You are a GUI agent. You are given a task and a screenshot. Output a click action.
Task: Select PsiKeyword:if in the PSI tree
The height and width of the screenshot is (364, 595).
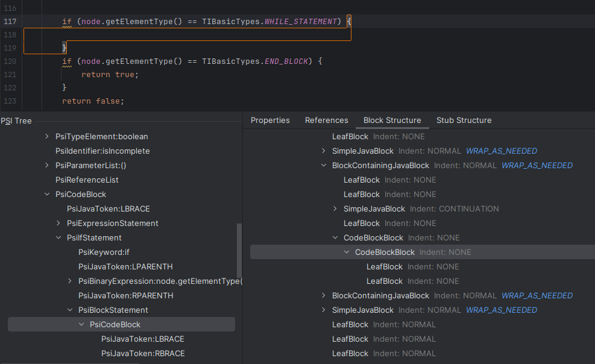104,252
